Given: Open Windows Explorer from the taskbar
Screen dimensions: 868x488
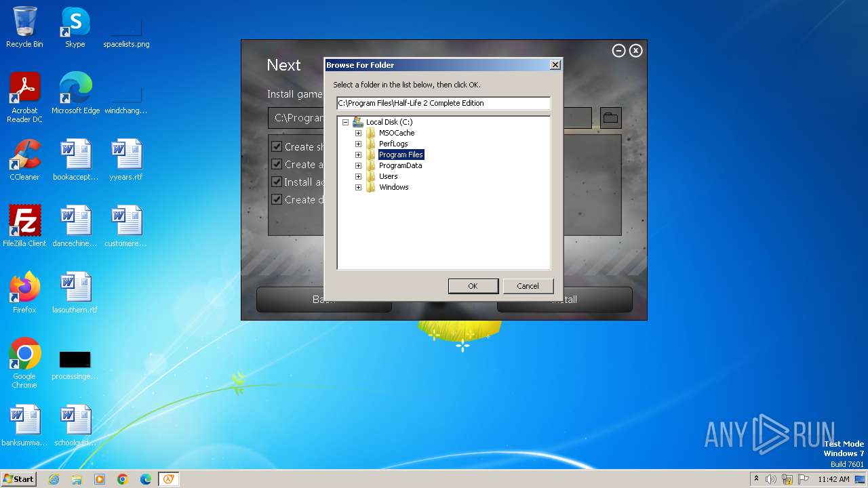Looking at the screenshot, I should coord(77,479).
